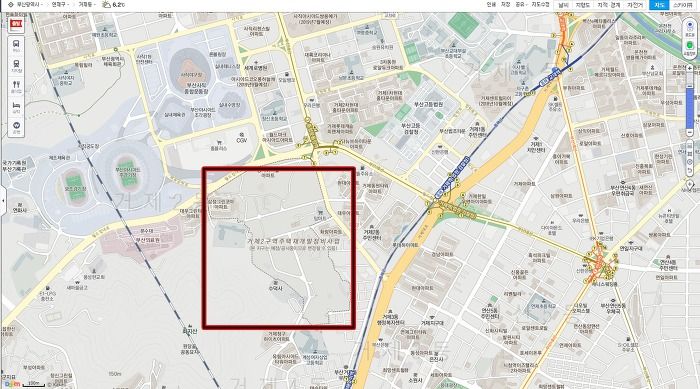Click the 실내수영장 indoor pool label
This screenshot has width=700, height=389.
click(x=230, y=105)
